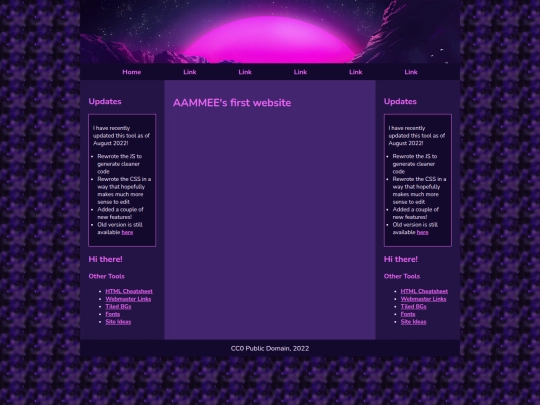Screen dimensions: 540x405
Task: Click the left sidebar 'Updates' heading
Action: tap(105, 102)
